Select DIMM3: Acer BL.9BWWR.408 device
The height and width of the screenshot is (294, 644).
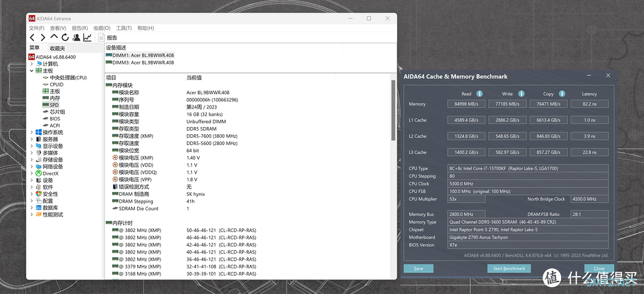140,63
